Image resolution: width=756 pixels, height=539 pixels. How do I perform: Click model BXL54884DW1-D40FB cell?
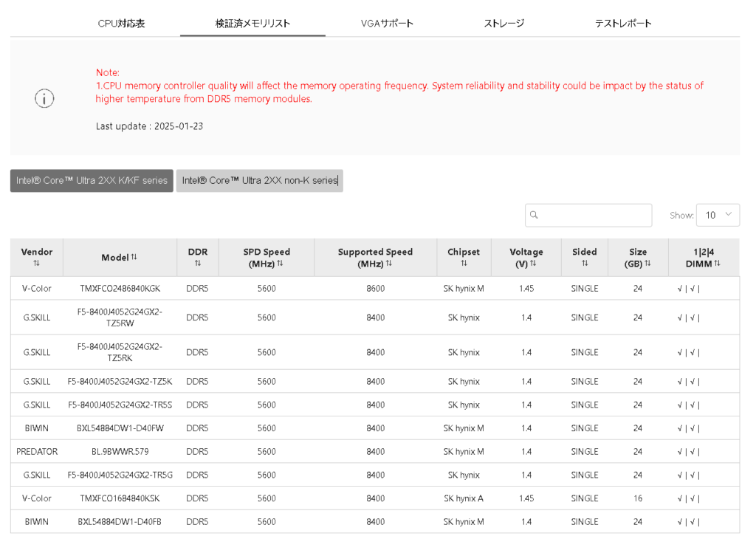click(x=120, y=522)
